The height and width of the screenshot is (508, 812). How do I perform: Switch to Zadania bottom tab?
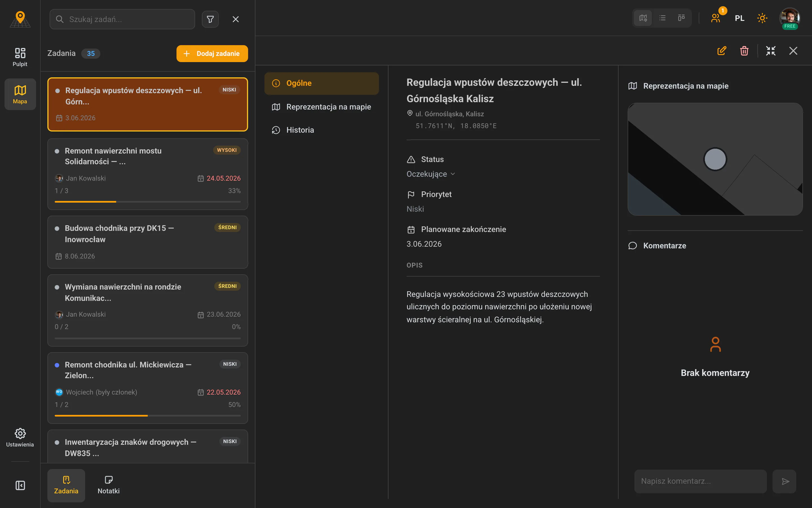66,485
